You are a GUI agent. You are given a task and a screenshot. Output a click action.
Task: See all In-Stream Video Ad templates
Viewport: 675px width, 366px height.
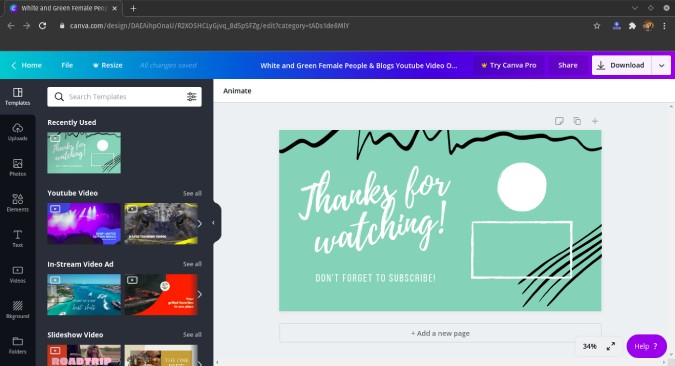[x=192, y=264]
